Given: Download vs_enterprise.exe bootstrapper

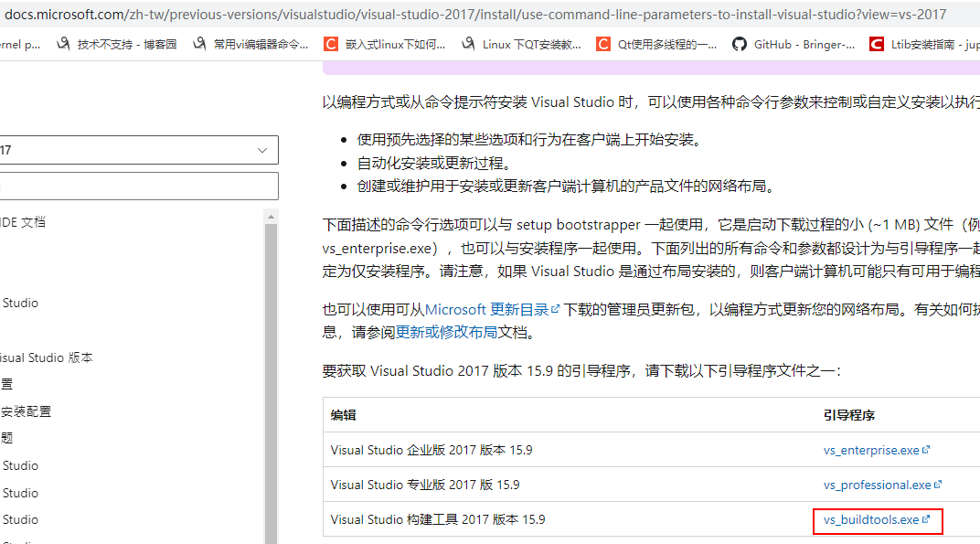Looking at the screenshot, I should click(871, 450).
